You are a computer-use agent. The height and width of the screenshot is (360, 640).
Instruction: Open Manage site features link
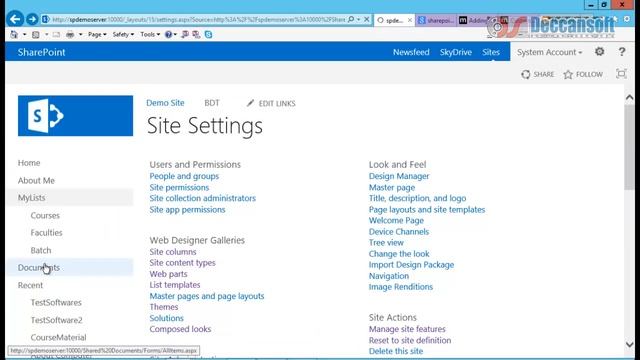click(407, 329)
